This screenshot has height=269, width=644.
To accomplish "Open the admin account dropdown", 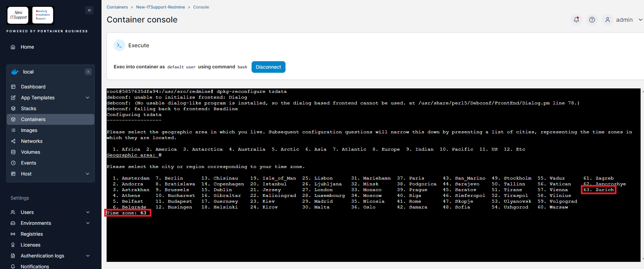I will coord(640,20).
